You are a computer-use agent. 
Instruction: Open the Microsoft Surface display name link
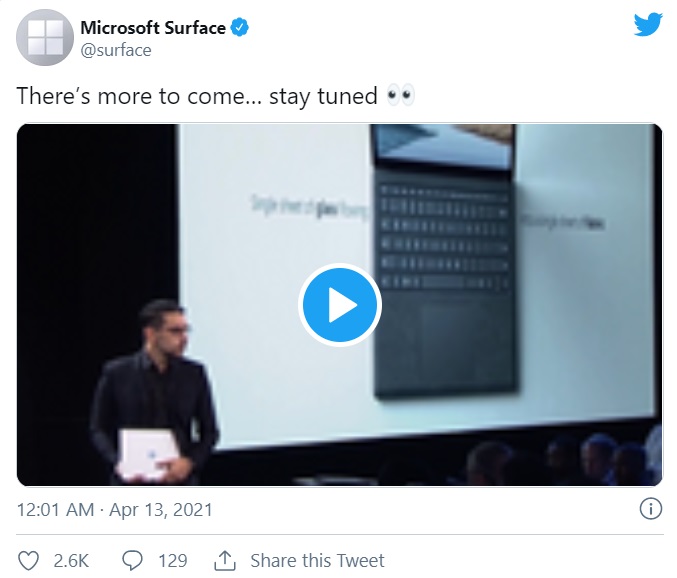(x=153, y=28)
